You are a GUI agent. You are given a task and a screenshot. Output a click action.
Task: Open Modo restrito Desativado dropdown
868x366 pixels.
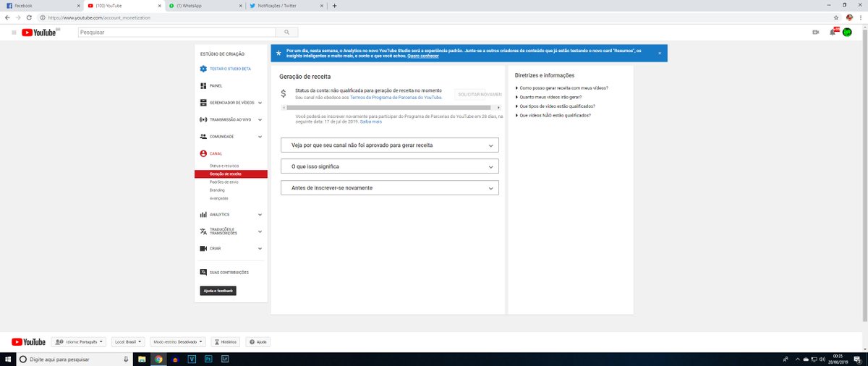click(178, 341)
